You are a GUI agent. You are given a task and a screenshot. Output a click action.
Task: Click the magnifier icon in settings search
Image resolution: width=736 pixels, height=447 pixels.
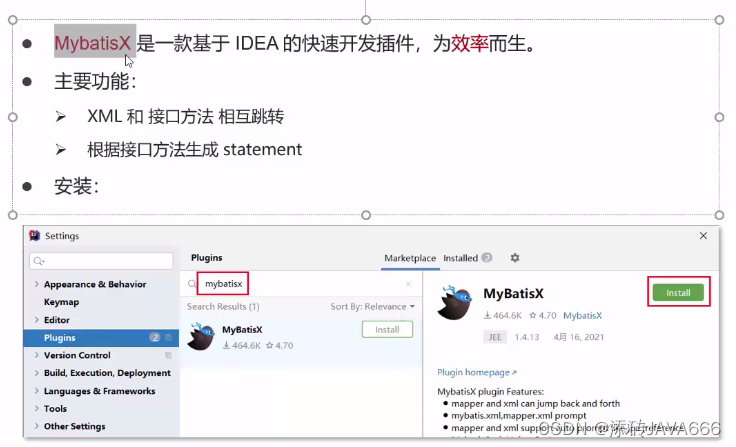pos(38,261)
